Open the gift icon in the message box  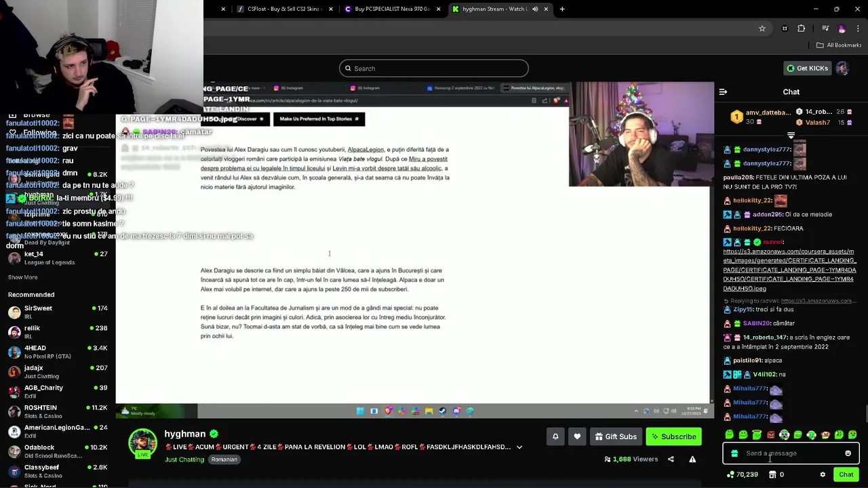point(734,453)
